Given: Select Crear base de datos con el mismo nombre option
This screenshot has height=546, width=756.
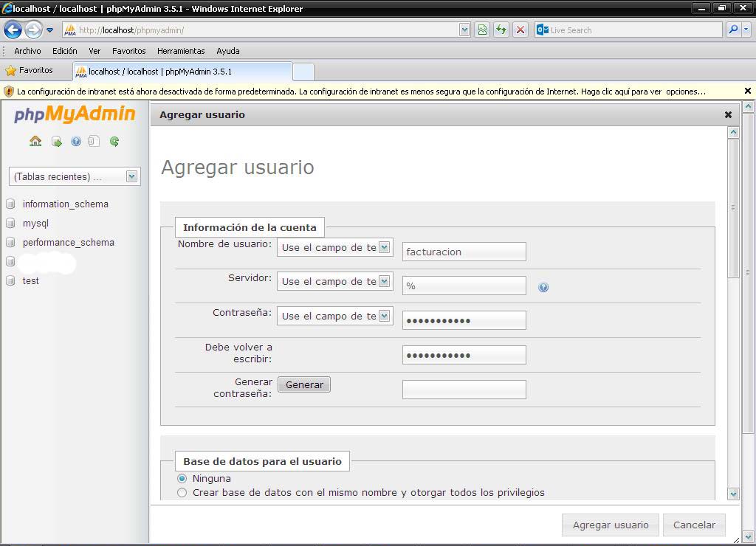Looking at the screenshot, I should point(182,493).
